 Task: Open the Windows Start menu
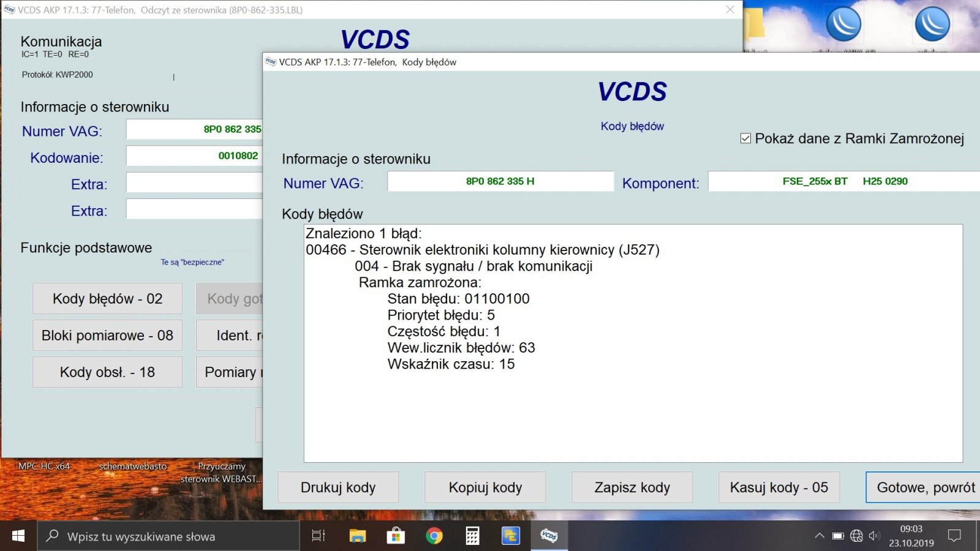click(x=18, y=536)
